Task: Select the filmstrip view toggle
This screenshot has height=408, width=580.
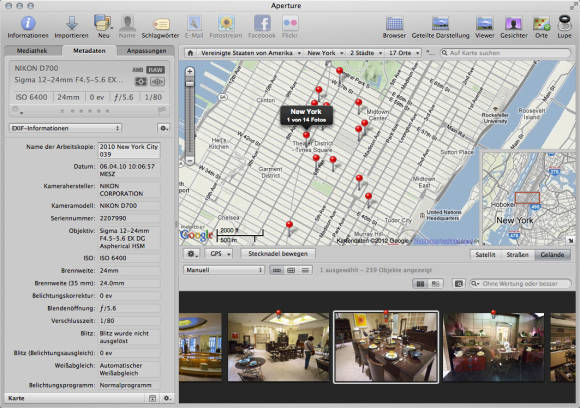Action: point(277,270)
